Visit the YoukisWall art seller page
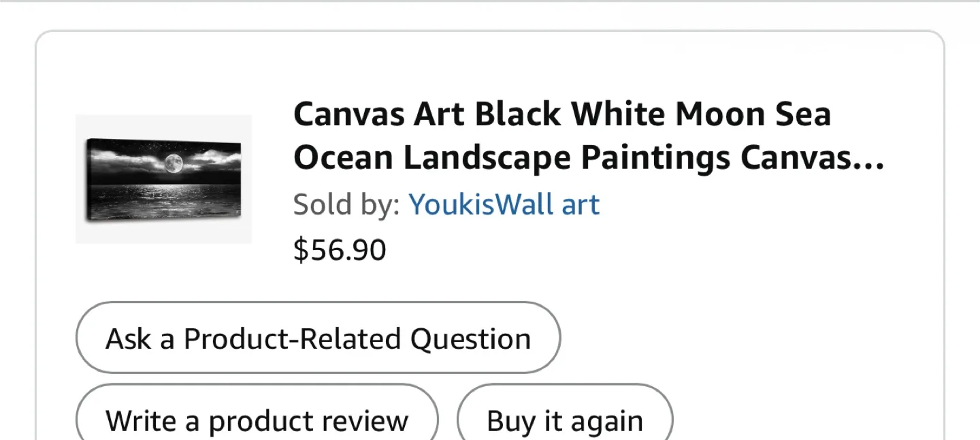This screenshot has width=980, height=440. pyautogui.click(x=504, y=204)
